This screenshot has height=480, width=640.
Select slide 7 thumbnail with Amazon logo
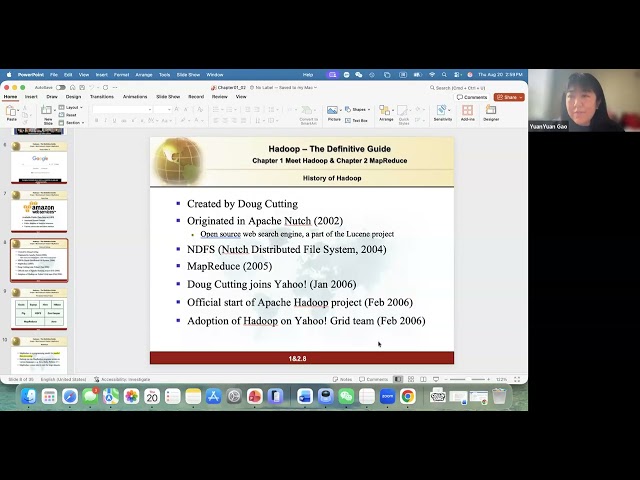tap(39, 211)
